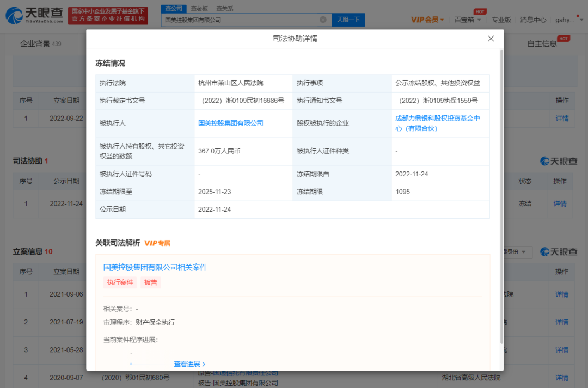
Task: Open 专业版 link
Action: tap(501, 20)
